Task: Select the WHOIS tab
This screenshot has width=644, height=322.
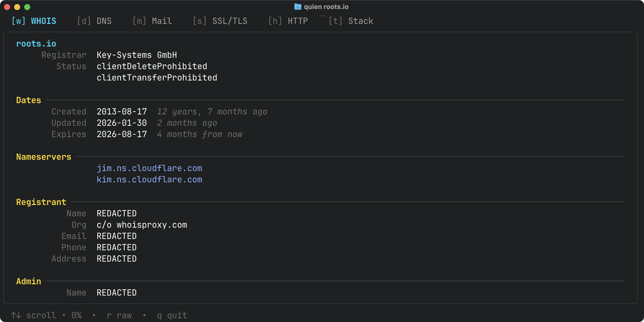Action: (x=34, y=21)
